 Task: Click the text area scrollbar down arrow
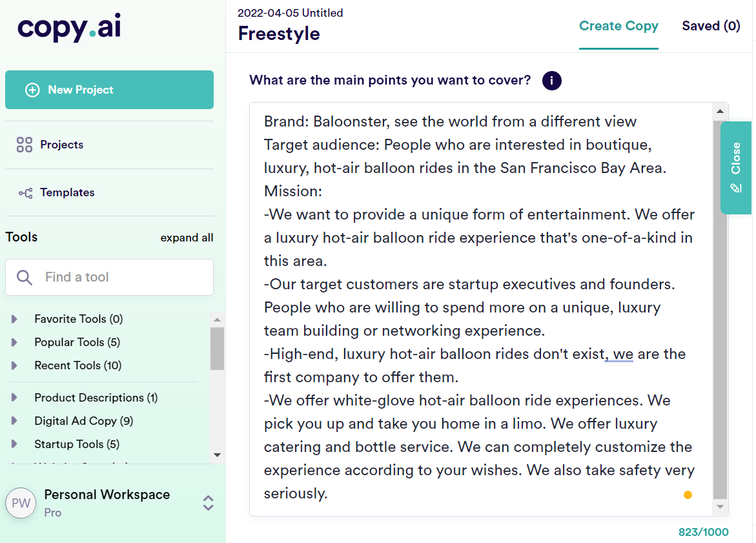click(720, 507)
